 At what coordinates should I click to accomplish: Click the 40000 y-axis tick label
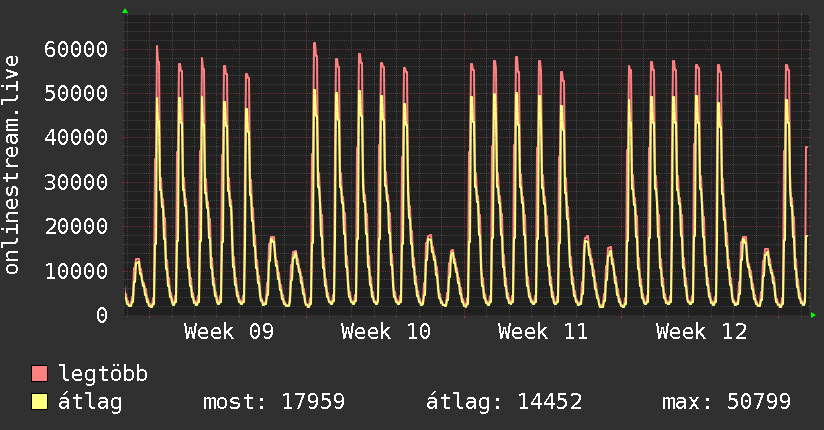pyautogui.click(x=76, y=138)
